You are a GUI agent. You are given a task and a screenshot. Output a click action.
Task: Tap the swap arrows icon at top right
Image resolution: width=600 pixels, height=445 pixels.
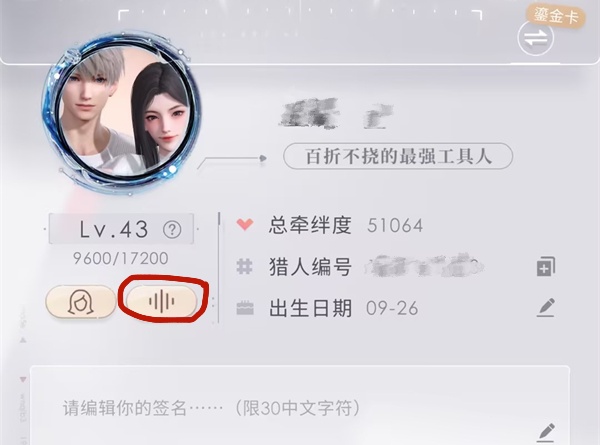[x=535, y=38]
